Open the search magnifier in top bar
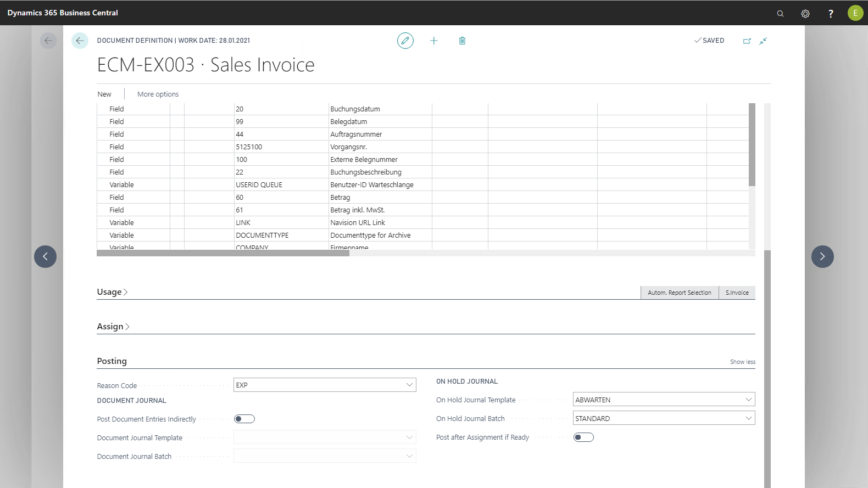This screenshot has width=868, height=488. [x=780, y=13]
